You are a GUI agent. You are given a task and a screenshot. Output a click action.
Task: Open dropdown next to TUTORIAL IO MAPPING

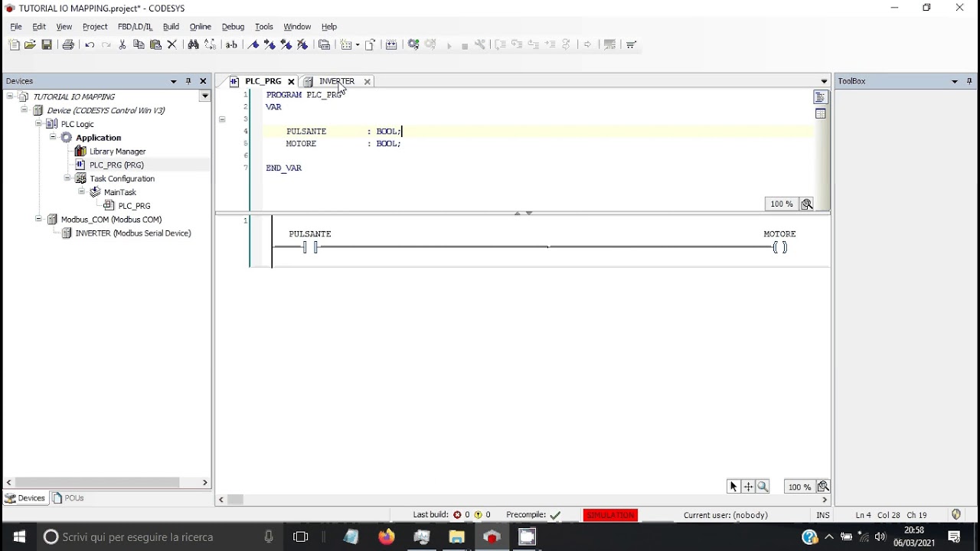point(204,96)
